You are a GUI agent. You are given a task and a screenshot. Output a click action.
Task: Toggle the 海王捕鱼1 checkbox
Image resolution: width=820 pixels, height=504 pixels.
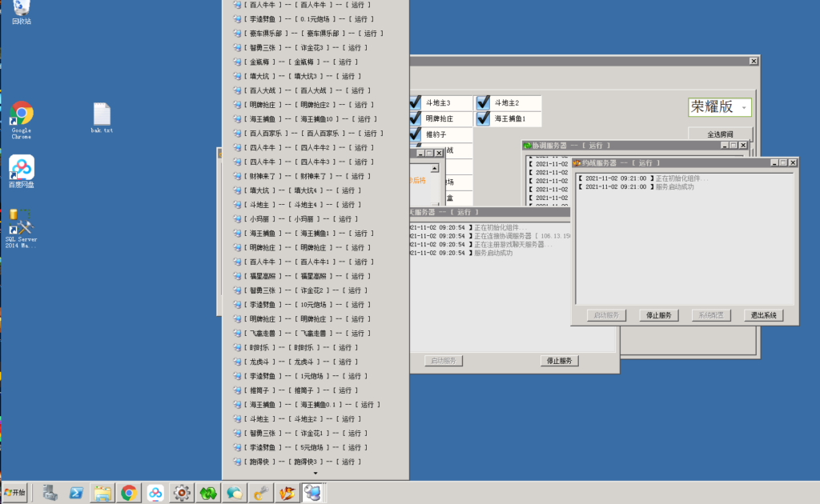point(484,118)
